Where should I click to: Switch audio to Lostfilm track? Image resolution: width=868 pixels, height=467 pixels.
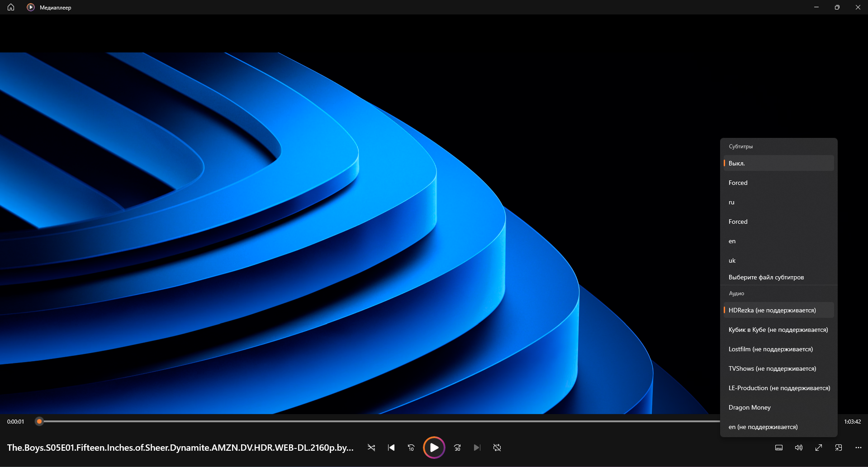[778, 349]
